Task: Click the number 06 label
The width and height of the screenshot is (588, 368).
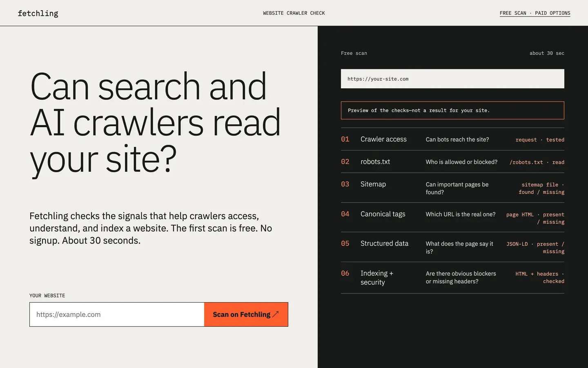Action: pos(345,274)
